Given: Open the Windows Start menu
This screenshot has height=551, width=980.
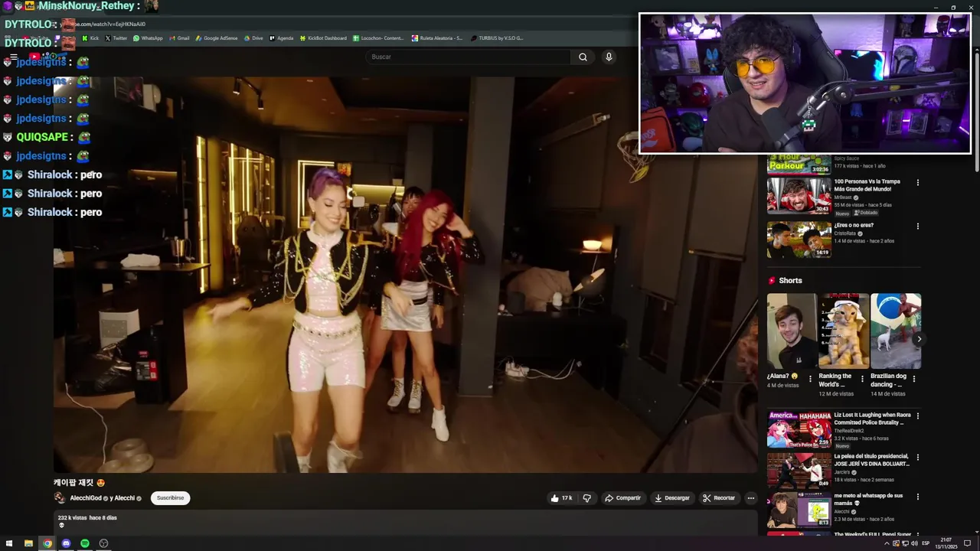Looking at the screenshot, I should click(9, 543).
